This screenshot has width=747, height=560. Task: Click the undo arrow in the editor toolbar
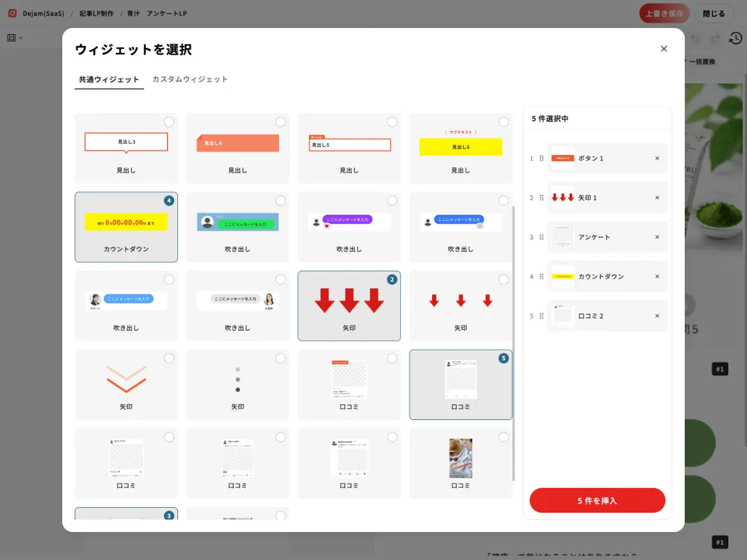[x=696, y=38]
